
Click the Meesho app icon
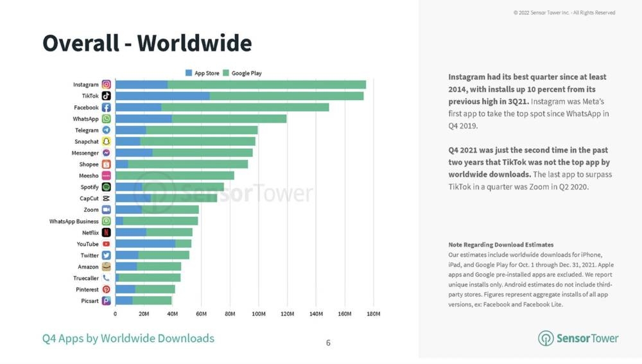(x=106, y=175)
